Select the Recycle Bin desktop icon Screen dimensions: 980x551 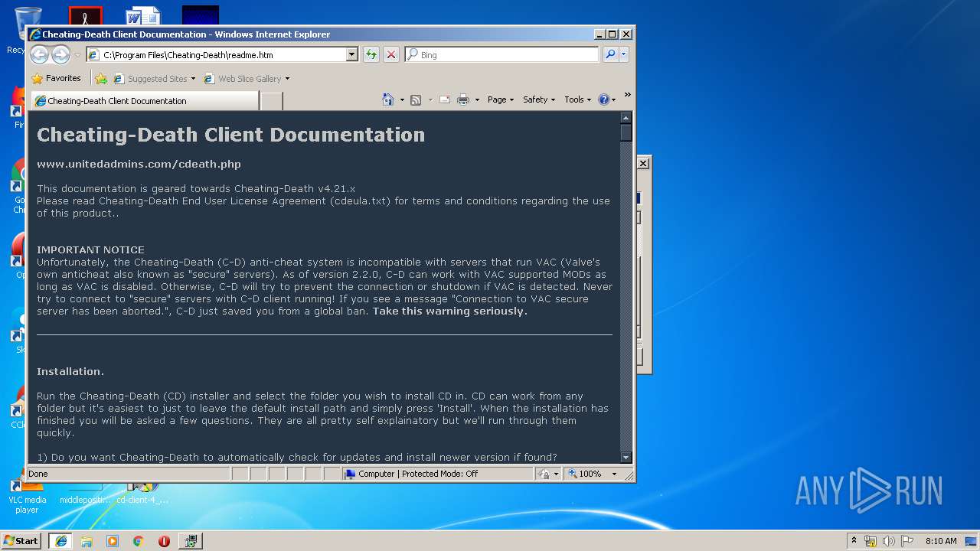pos(28,29)
